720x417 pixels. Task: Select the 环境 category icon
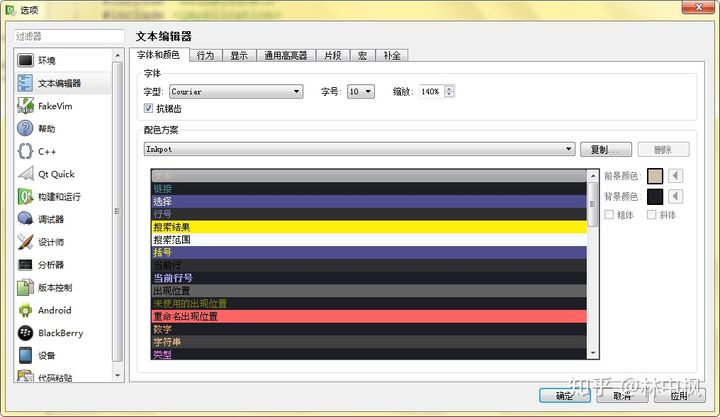pos(25,60)
